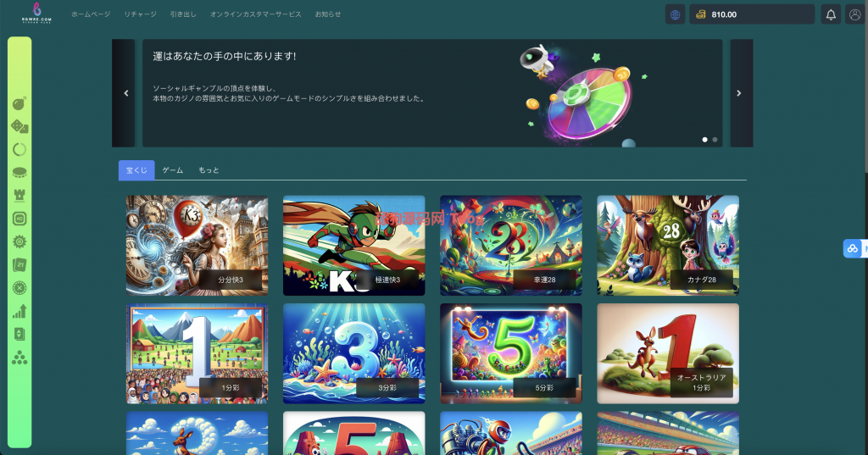Click the rising bar chart arrow icon
This screenshot has width=868, height=455.
pyautogui.click(x=19, y=311)
